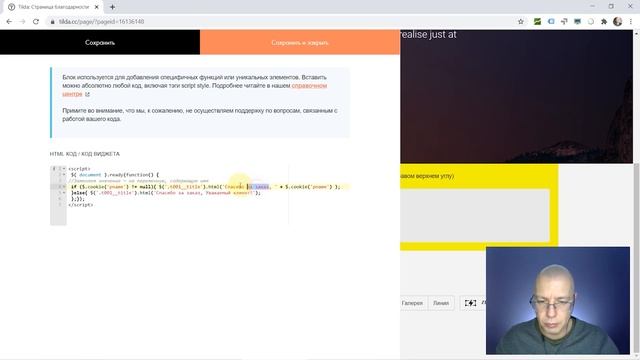This screenshot has width=640, height=360.
Task: Click the 'HTML КОД / КОД ВИДЖЕТА' label
Action: (84, 154)
